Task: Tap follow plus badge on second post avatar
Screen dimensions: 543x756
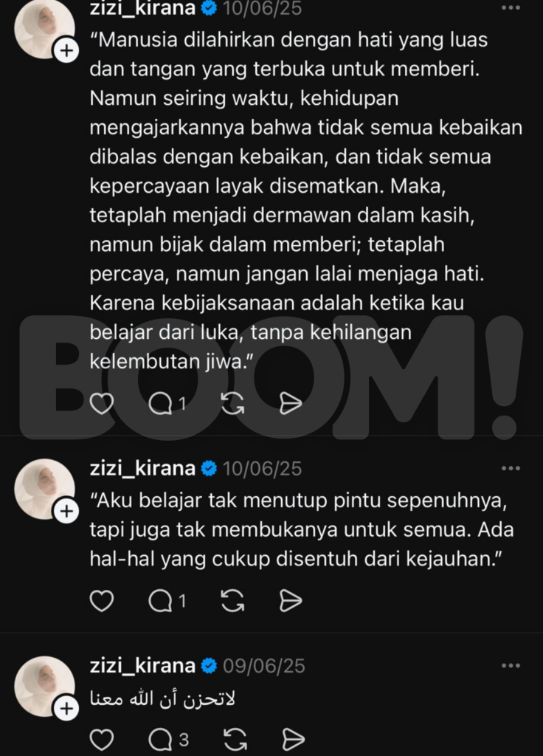Action: [x=66, y=511]
